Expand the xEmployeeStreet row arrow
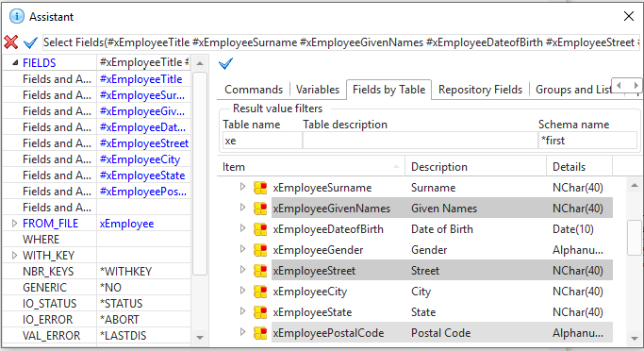The image size is (644, 351). click(x=242, y=270)
